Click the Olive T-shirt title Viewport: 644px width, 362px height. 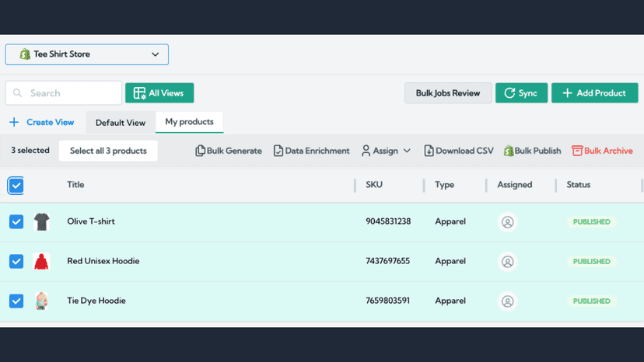(x=91, y=221)
